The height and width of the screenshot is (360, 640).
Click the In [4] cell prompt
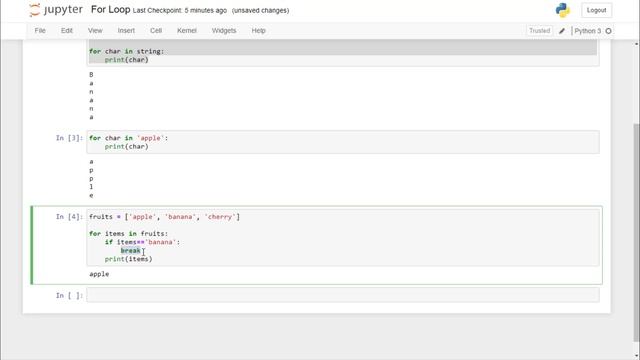pyautogui.click(x=69, y=217)
